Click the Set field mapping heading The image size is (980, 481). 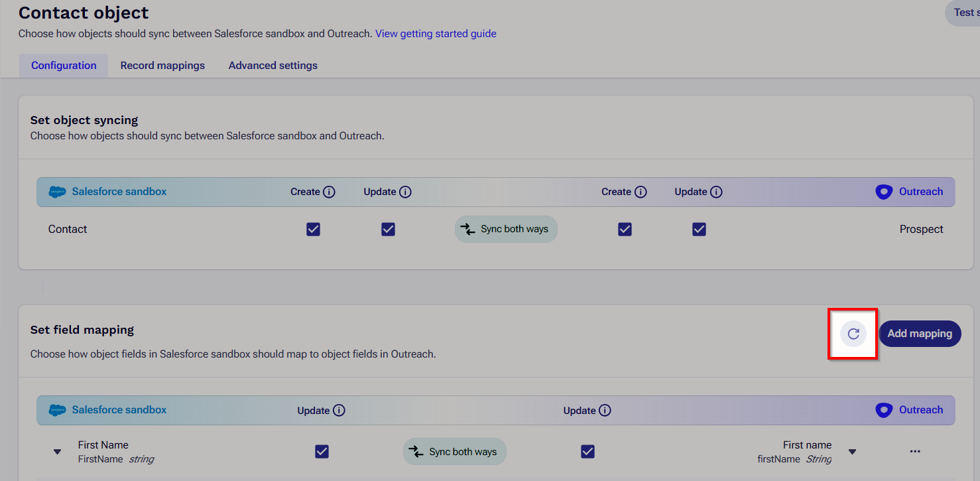82,330
